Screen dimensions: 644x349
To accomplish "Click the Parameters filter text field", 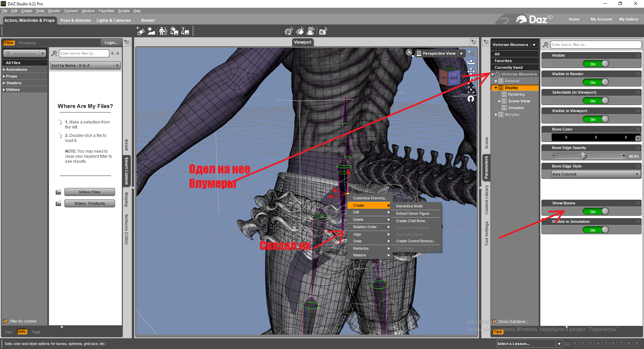I will tap(596, 45).
